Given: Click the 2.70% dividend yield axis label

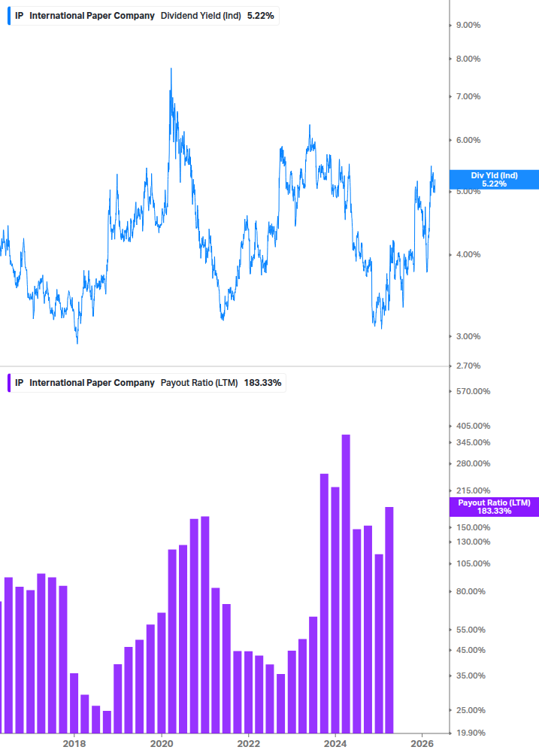Looking at the screenshot, I should 468,366.
